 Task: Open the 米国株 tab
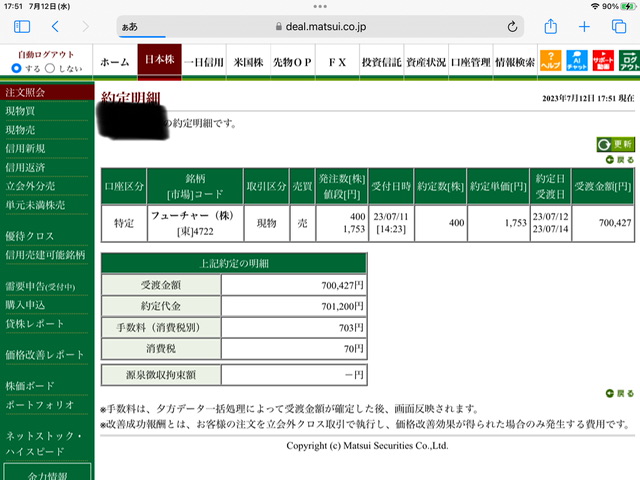pos(248,62)
